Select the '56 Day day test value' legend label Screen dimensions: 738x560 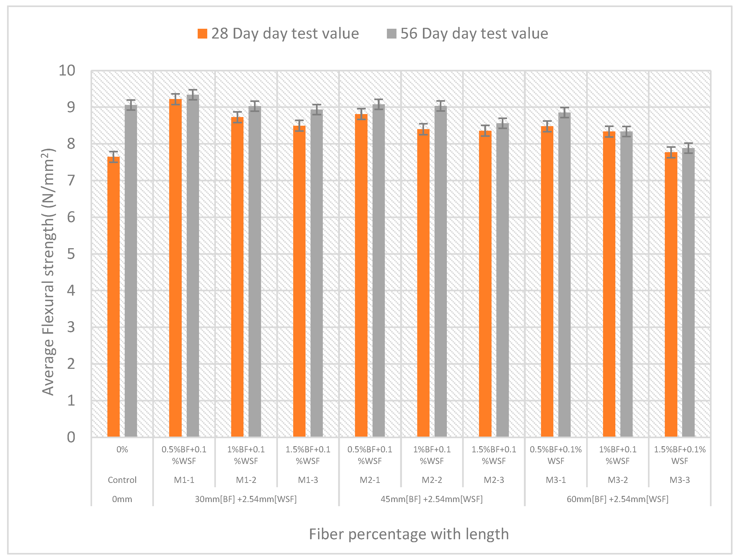click(474, 34)
